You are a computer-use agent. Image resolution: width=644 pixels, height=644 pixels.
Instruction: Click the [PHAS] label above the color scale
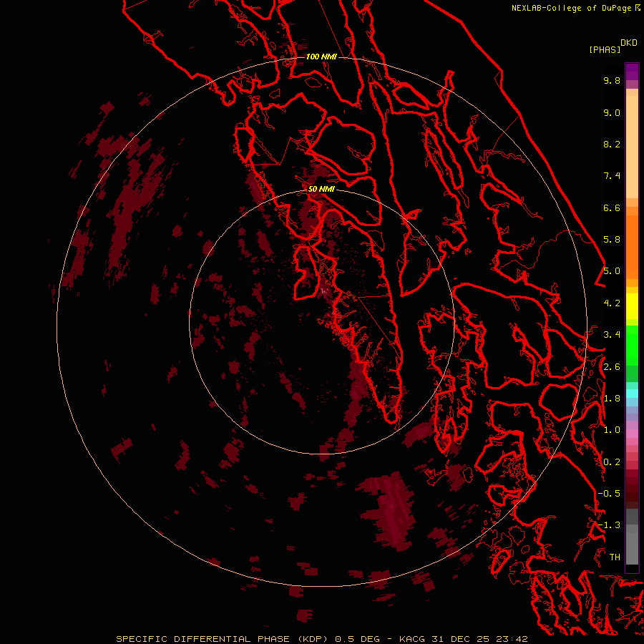pos(605,49)
